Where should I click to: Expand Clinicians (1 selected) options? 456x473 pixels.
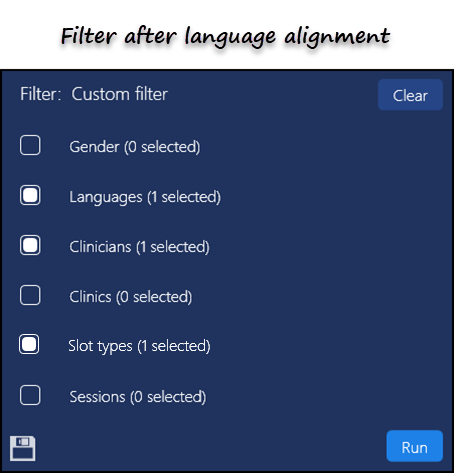click(139, 247)
